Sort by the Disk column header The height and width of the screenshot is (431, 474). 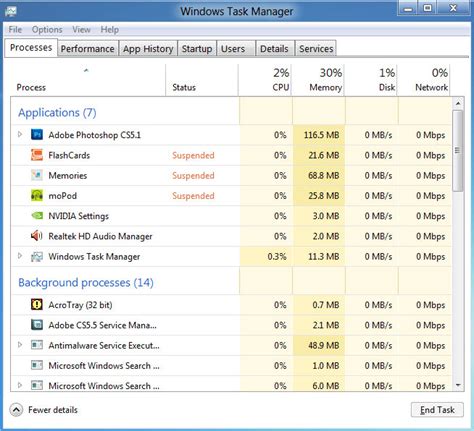(371, 80)
